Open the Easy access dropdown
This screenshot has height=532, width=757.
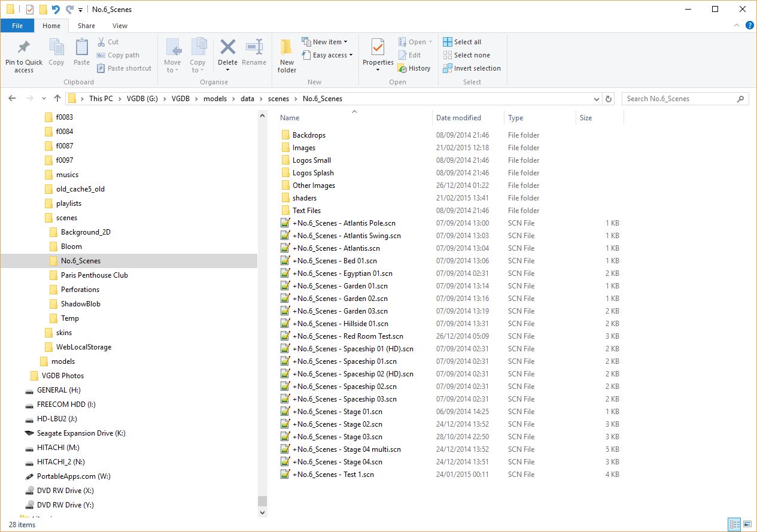tap(327, 55)
